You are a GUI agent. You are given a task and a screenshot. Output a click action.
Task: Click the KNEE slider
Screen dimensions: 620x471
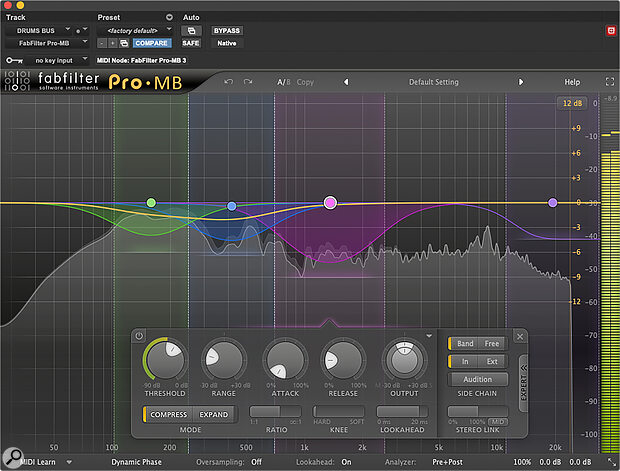(338, 411)
